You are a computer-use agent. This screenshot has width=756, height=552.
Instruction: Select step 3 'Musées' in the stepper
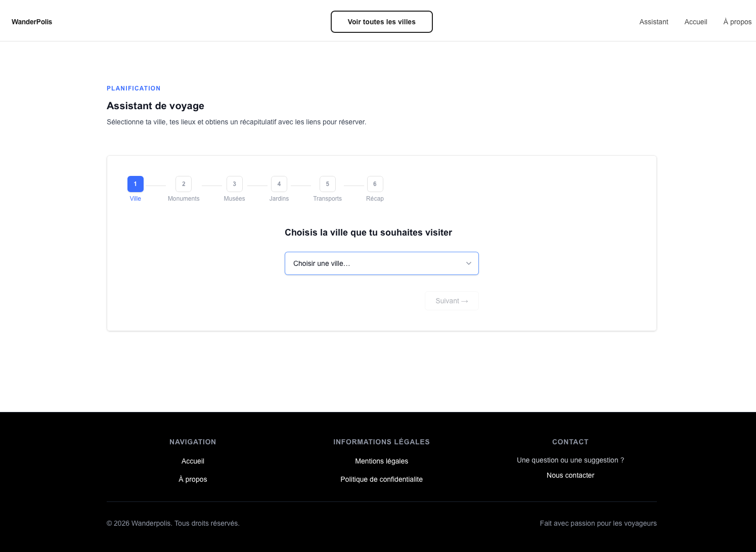[x=234, y=189]
